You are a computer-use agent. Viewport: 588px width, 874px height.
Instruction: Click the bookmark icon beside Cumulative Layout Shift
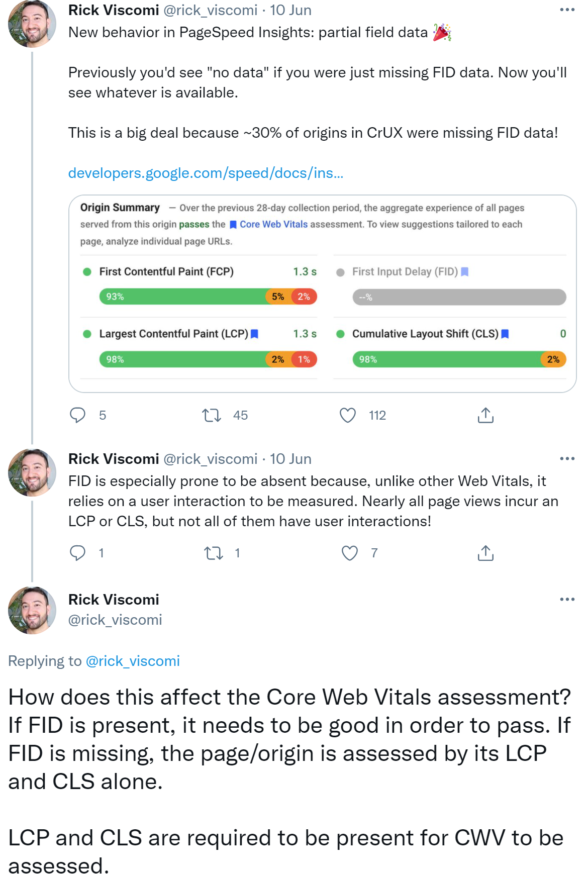coord(506,333)
